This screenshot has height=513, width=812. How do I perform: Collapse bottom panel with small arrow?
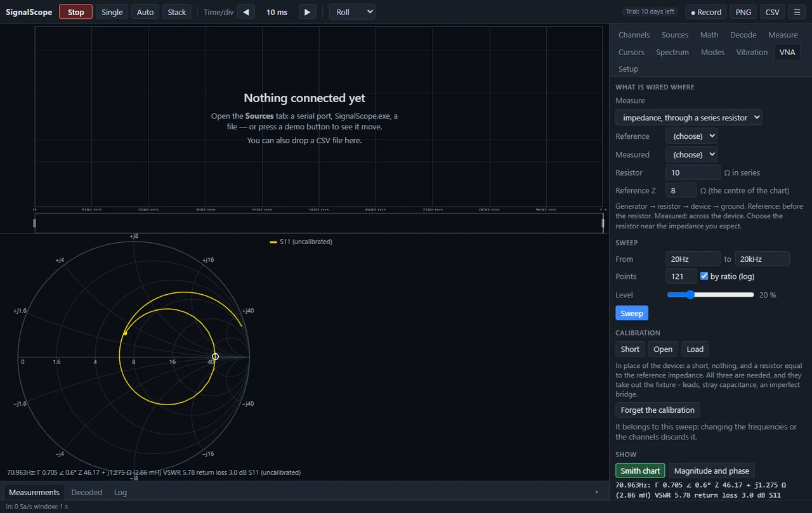(596, 492)
